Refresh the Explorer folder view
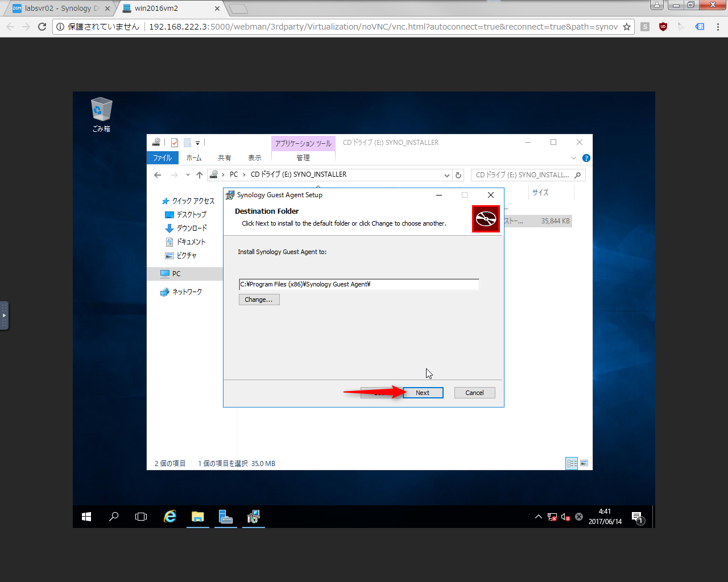 (458, 175)
